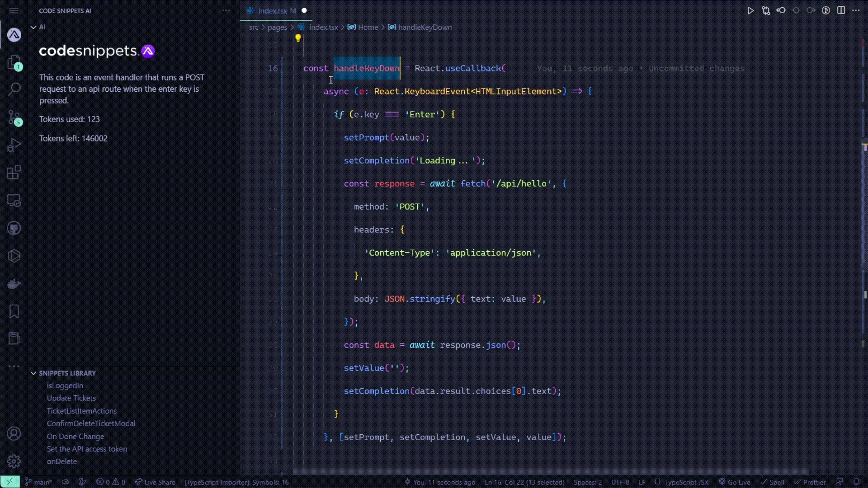This screenshot has height=488, width=868.
Task: Click the git graph circular icon
Action: pos(826,10)
